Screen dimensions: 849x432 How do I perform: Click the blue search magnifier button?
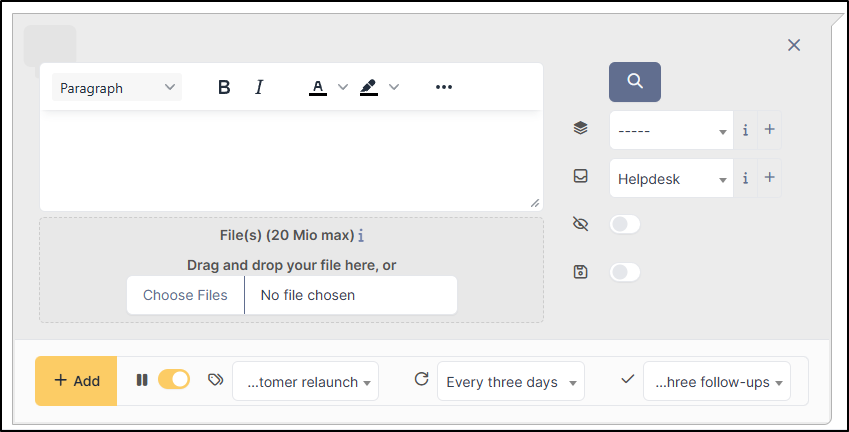click(x=634, y=81)
